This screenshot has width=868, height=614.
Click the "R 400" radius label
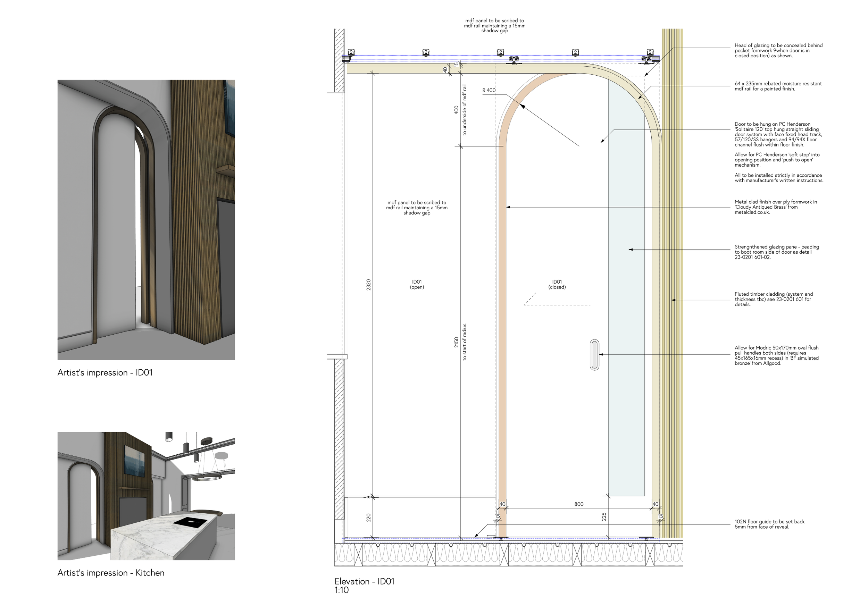point(489,90)
